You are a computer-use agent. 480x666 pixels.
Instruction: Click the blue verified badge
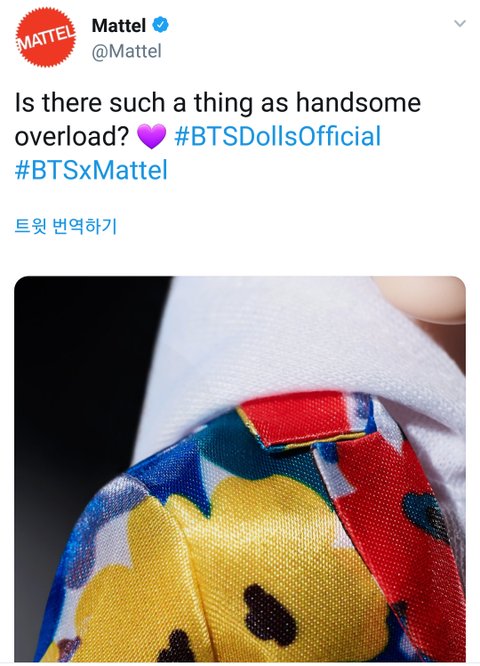161,25
